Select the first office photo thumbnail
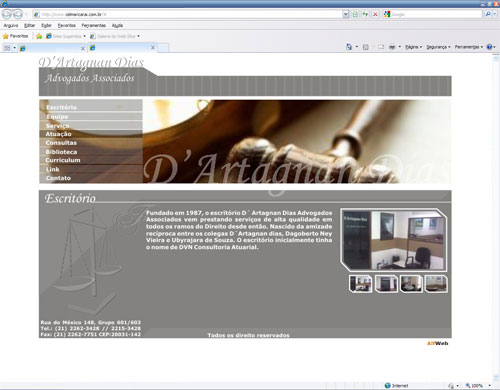Screen dimensions: 500x390 360,284
